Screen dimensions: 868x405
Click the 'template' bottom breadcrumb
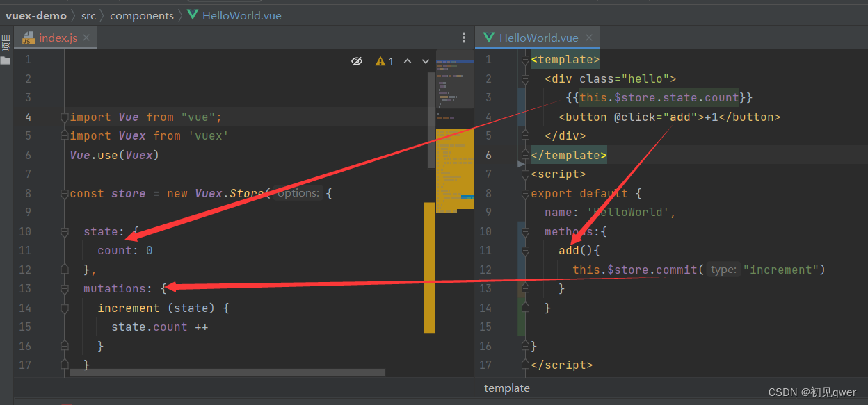pos(507,388)
